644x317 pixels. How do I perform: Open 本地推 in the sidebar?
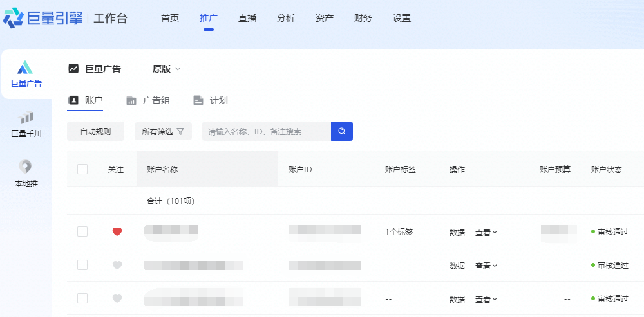(26, 174)
